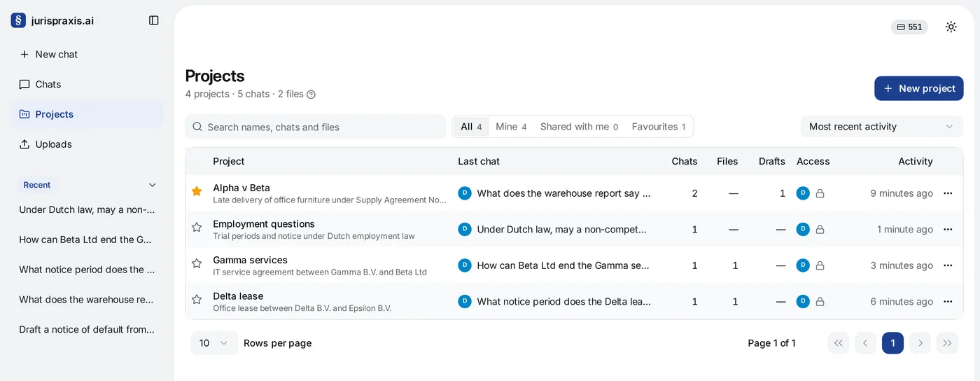Open the Delta lease project
980x381 pixels.
point(238,296)
